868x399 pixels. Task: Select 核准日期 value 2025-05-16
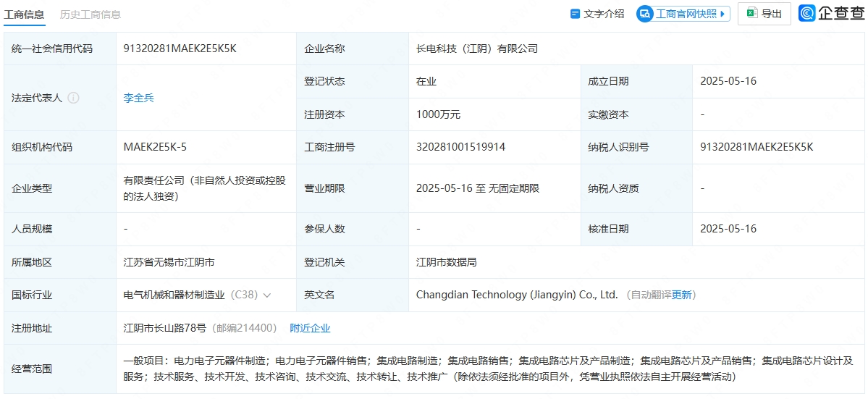(x=728, y=229)
